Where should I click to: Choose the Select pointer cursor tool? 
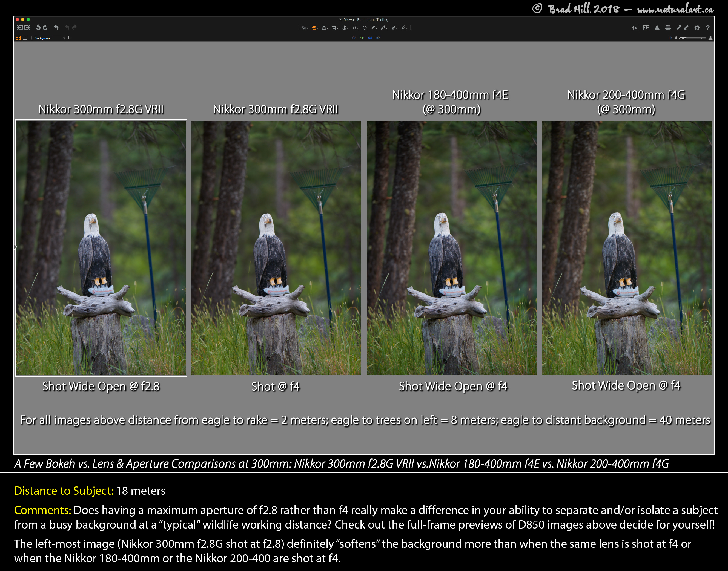pos(303,28)
